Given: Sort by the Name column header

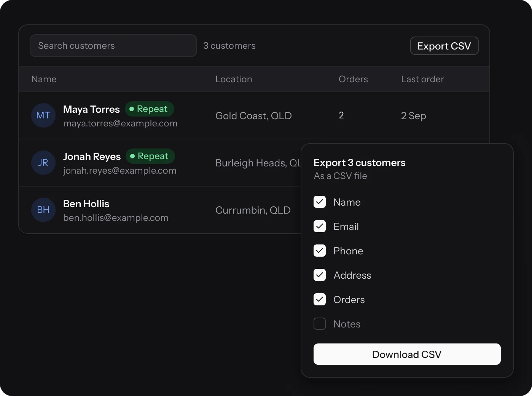Looking at the screenshot, I should pos(44,79).
